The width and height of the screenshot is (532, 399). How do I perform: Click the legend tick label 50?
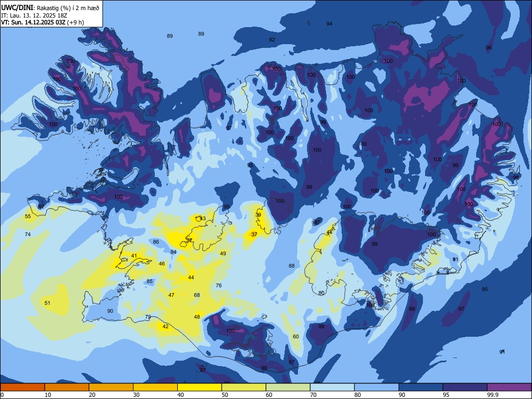(225, 395)
